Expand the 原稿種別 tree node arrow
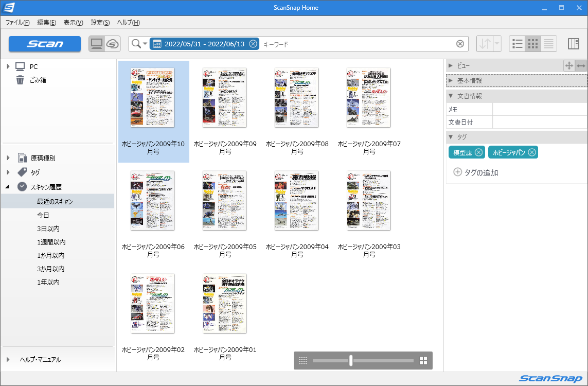 coord(8,158)
